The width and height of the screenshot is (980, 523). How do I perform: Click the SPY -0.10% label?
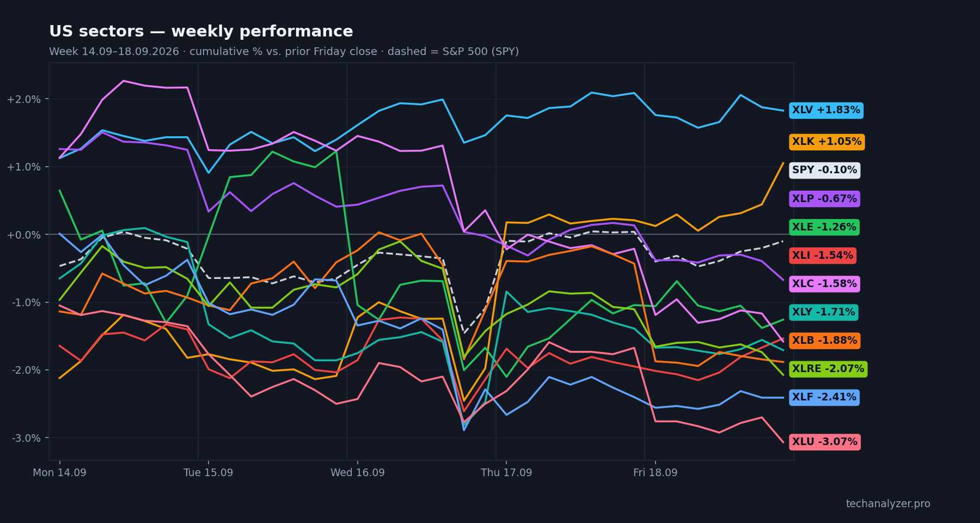tap(824, 171)
